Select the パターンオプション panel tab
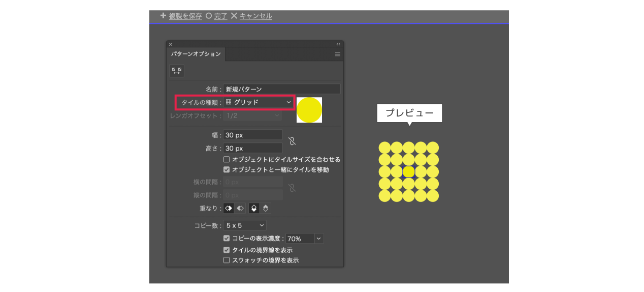 click(196, 54)
